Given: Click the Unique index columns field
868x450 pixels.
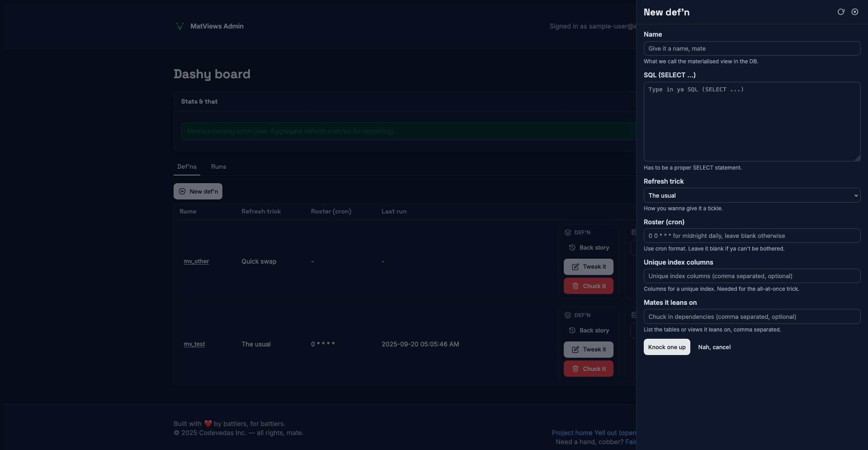Looking at the screenshot, I should tap(751, 276).
